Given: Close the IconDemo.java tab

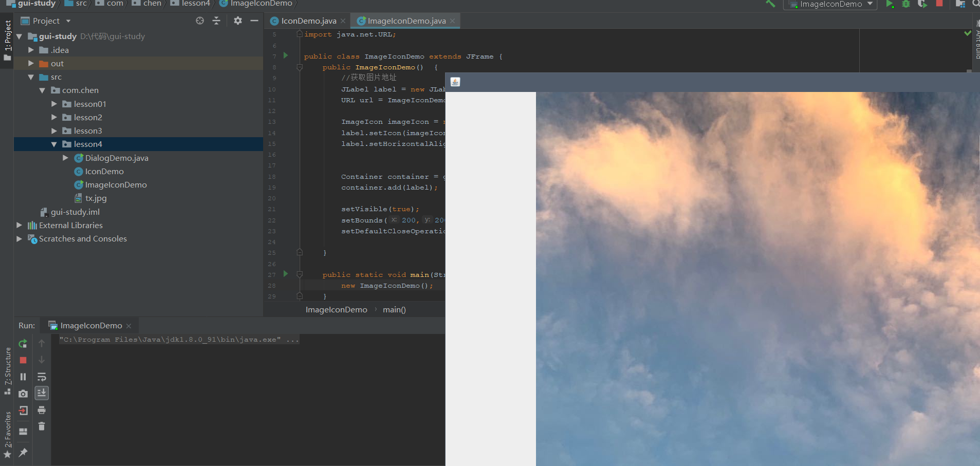Looking at the screenshot, I should click(x=343, y=21).
